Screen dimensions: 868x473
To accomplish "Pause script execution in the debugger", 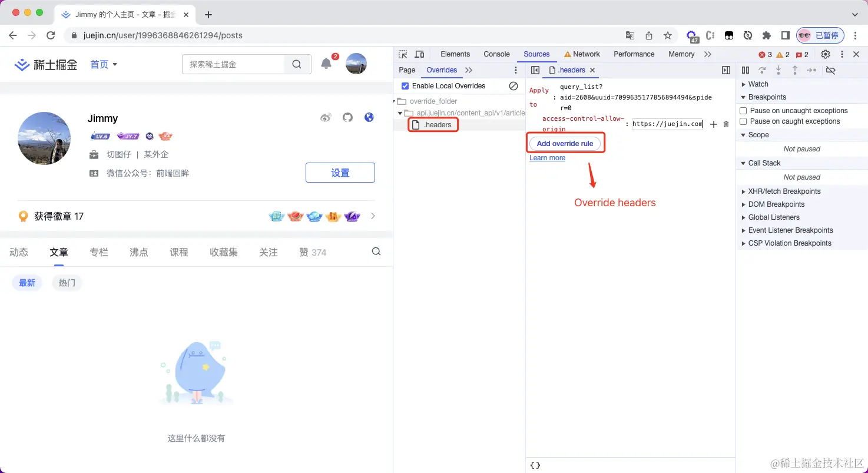I will [746, 70].
